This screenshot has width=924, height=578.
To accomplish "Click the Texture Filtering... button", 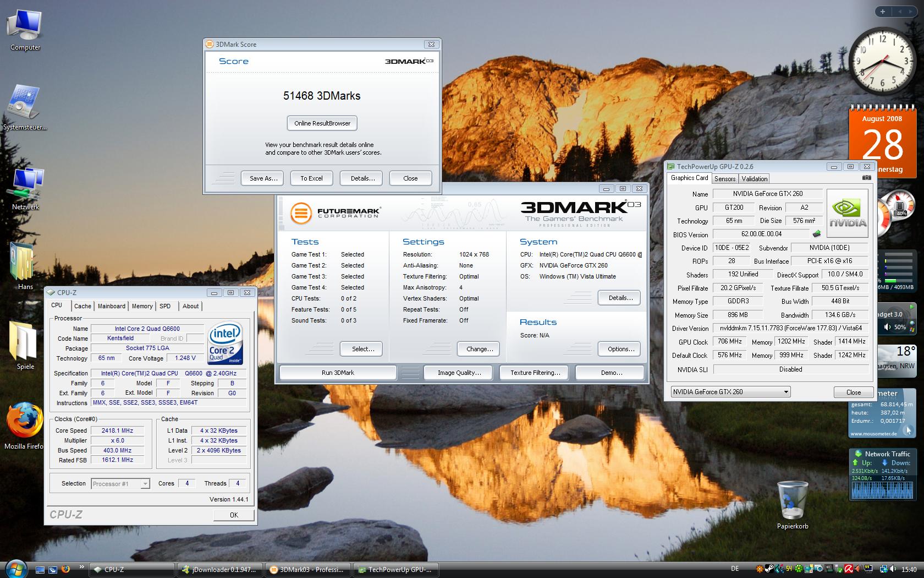I will (x=535, y=373).
